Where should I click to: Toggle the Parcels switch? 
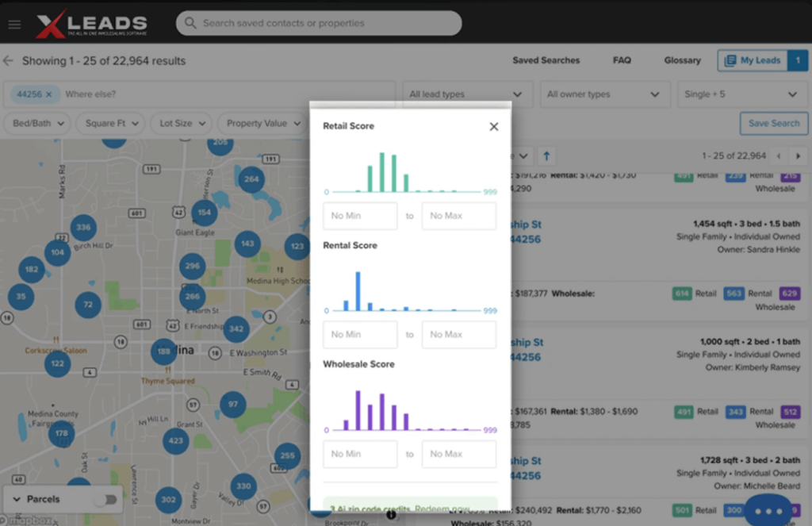tap(105, 500)
